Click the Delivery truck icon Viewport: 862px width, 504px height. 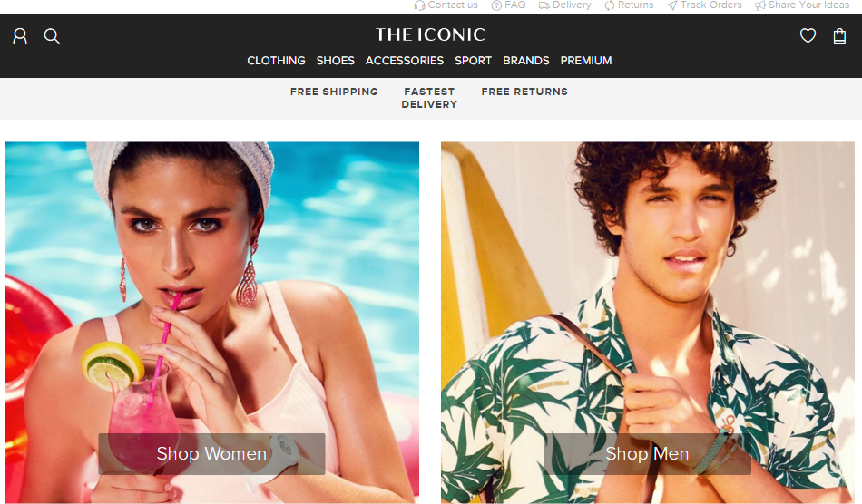pos(544,5)
